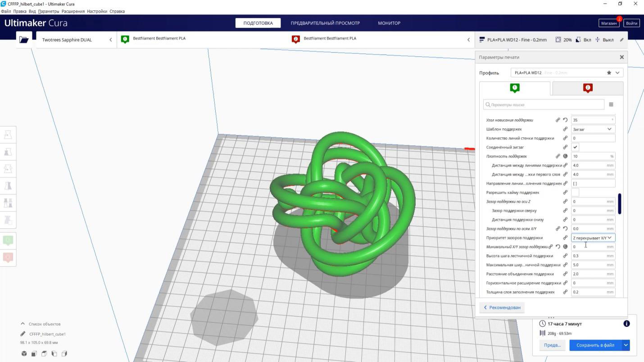
Task: Click the link icon beside support pattern
Action: (565, 129)
